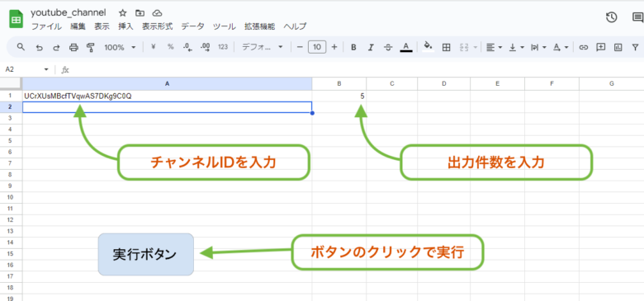Insert a link
644x301 pixels.
tap(583, 48)
